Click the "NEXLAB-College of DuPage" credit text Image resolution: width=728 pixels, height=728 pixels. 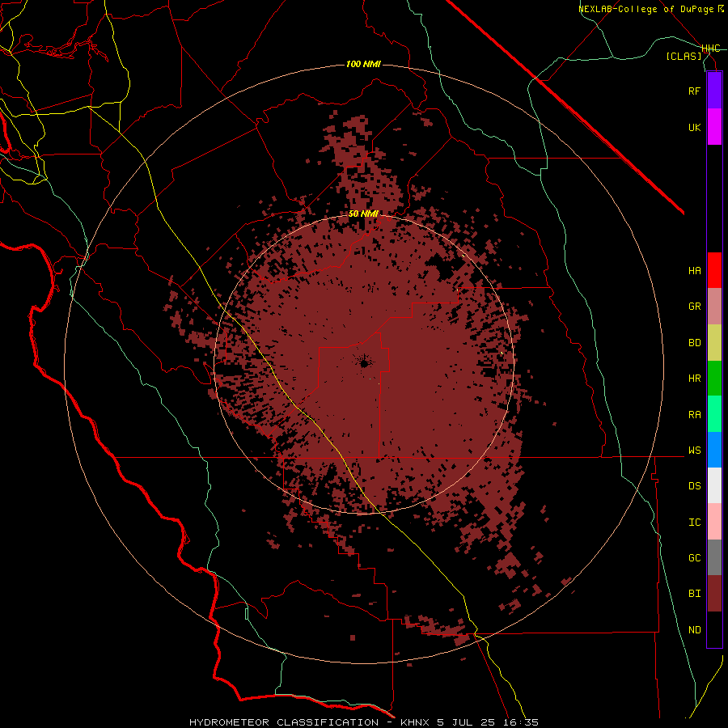coord(645,9)
